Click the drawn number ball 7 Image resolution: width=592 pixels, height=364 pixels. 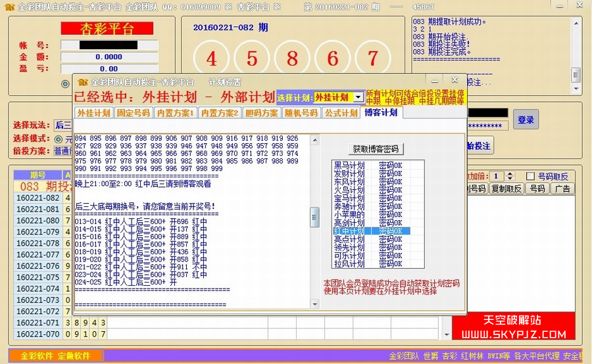pos(373,58)
